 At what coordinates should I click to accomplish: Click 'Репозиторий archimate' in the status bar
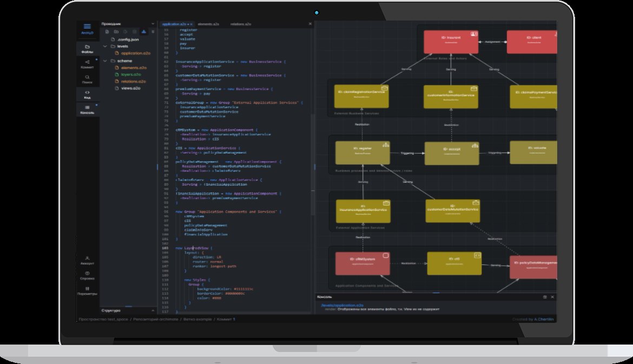[x=155, y=319]
